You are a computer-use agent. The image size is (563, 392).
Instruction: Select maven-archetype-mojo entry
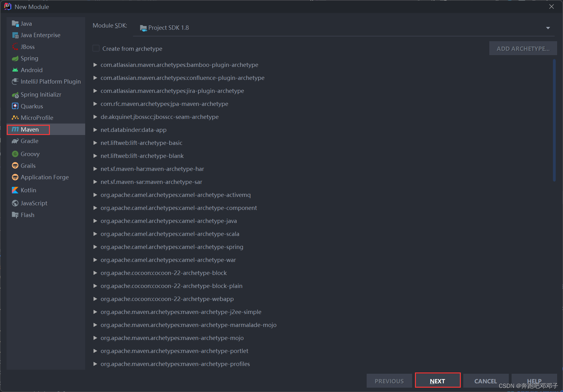pyautogui.click(x=172, y=338)
